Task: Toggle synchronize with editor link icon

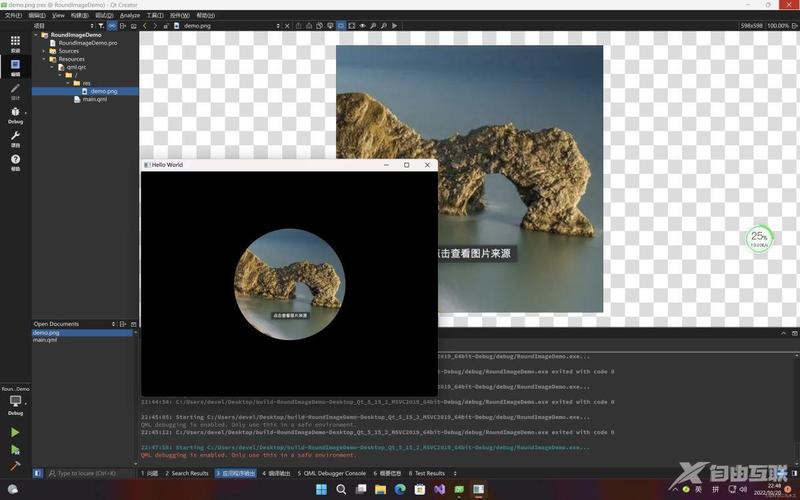Action: coord(112,26)
